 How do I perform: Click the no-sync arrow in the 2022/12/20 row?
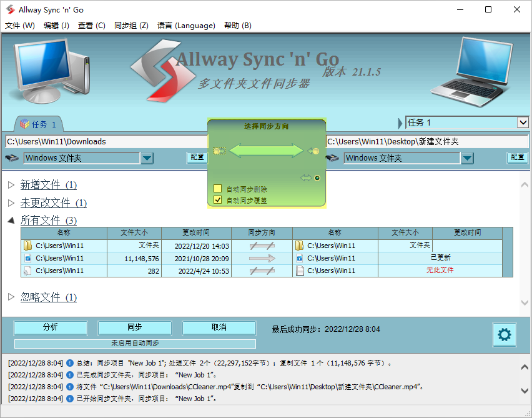[x=262, y=246]
